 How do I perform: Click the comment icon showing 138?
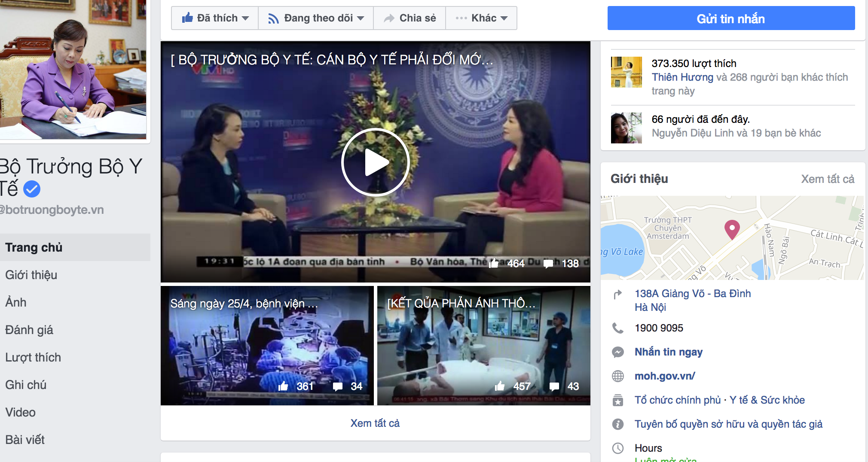pos(548,264)
